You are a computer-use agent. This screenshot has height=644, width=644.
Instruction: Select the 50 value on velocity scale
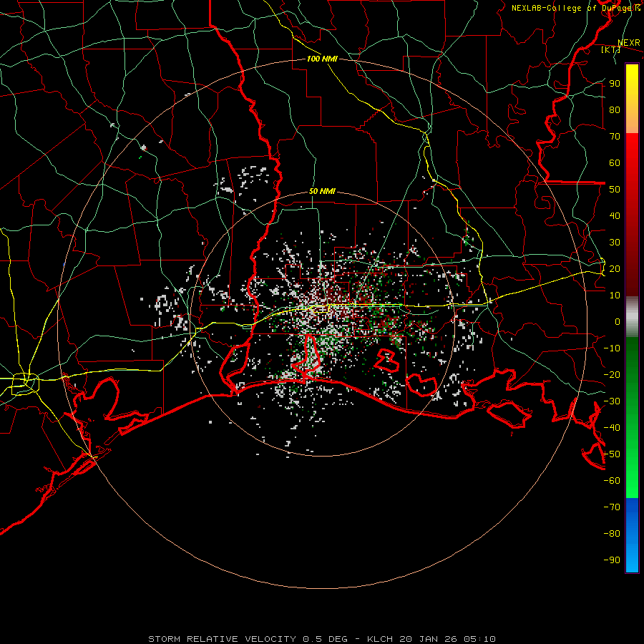pyautogui.click(x=615, y=190)
